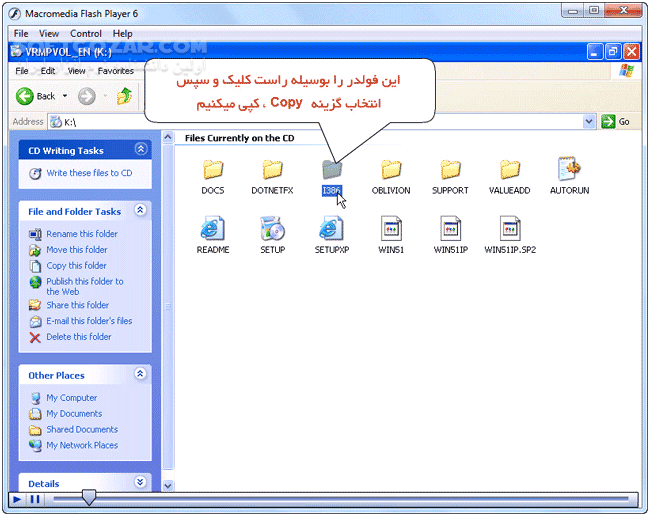650x515 pixels.
Task: Select the README file icon
Action: pos(213,228)
